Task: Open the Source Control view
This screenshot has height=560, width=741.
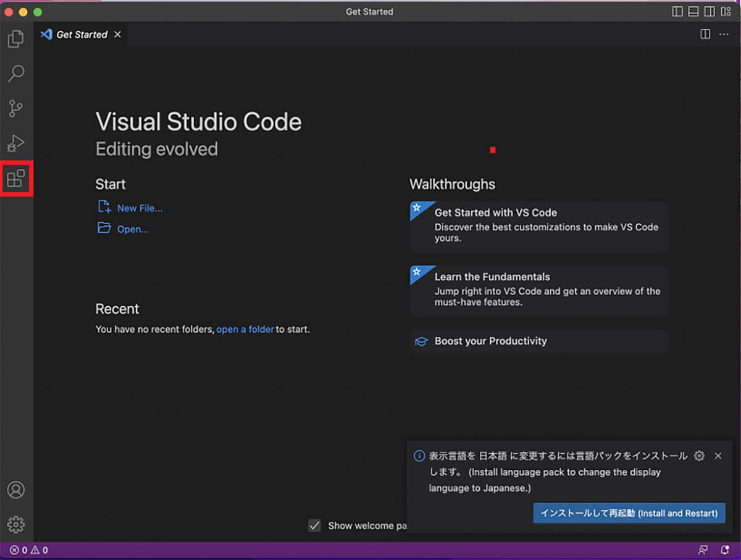Action: coord(16,108)
